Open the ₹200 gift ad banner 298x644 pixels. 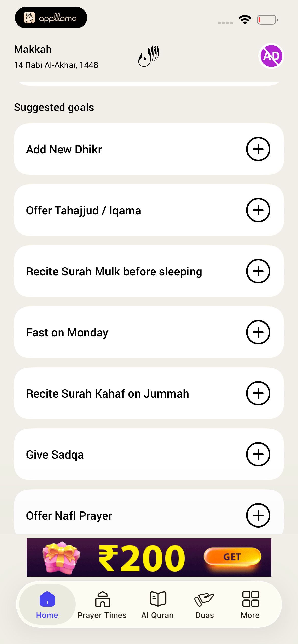coord(149,558)
